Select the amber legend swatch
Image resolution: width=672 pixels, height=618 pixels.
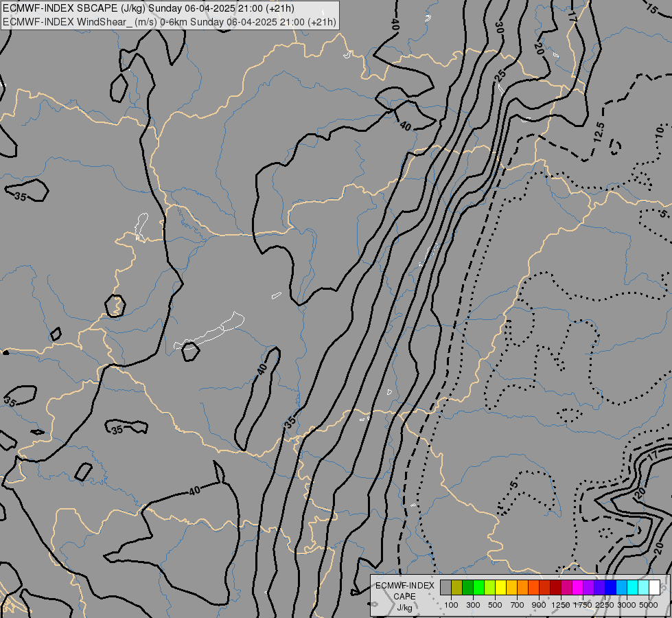[511, 587]
